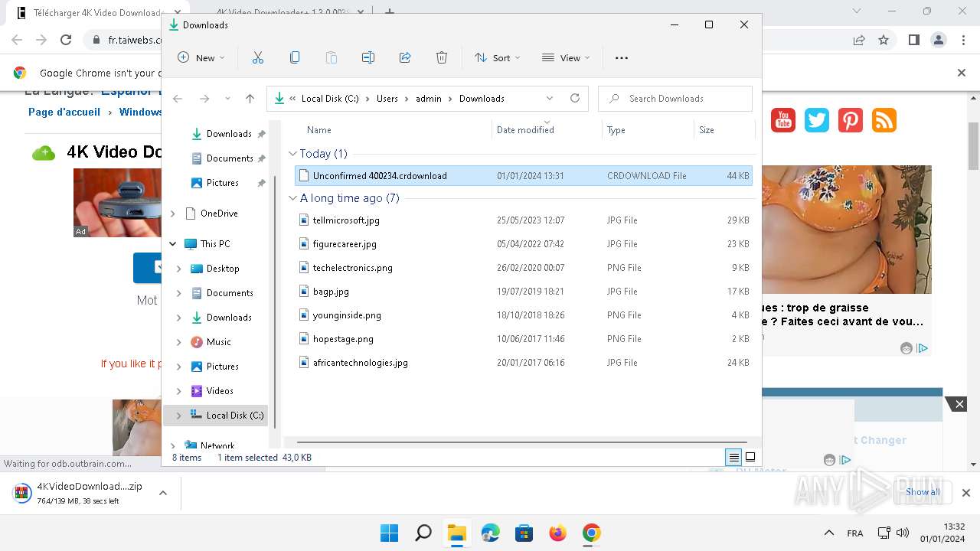Viewport: 980px width, 551px height.
Task: Select the admin breadcrumb segment
Action: (x=429, y=98)
